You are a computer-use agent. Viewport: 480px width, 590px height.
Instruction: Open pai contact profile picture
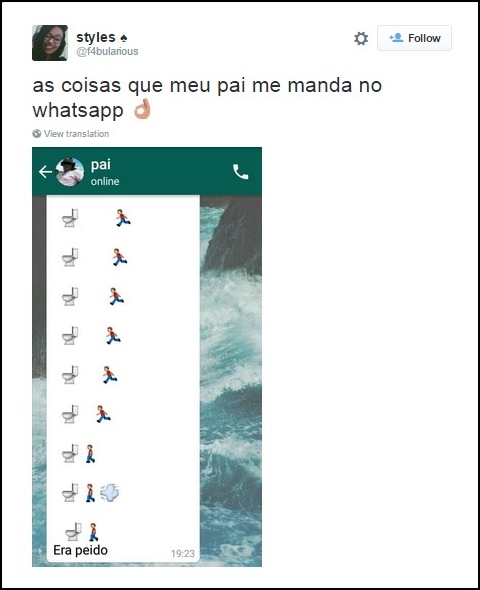click(x=70, y=172)
